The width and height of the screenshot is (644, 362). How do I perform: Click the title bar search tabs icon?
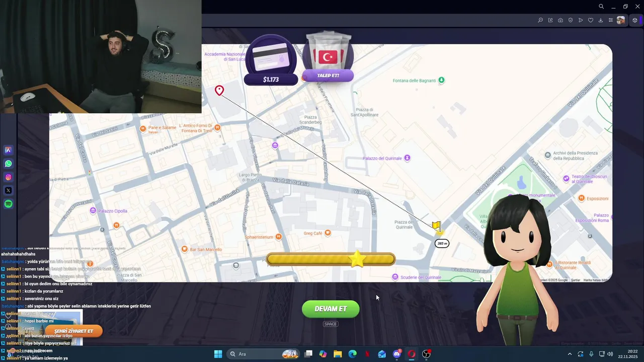(x=601, y=7)
